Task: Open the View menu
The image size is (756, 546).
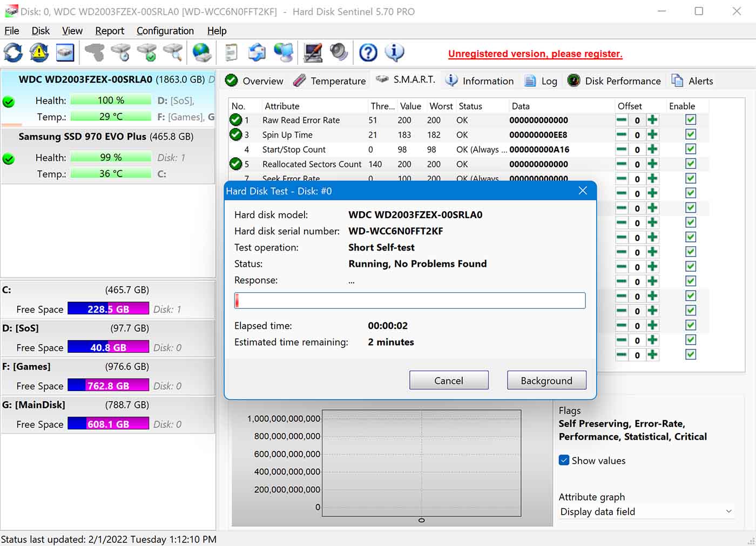Action: pyautogui.click(x=72, y=31)
